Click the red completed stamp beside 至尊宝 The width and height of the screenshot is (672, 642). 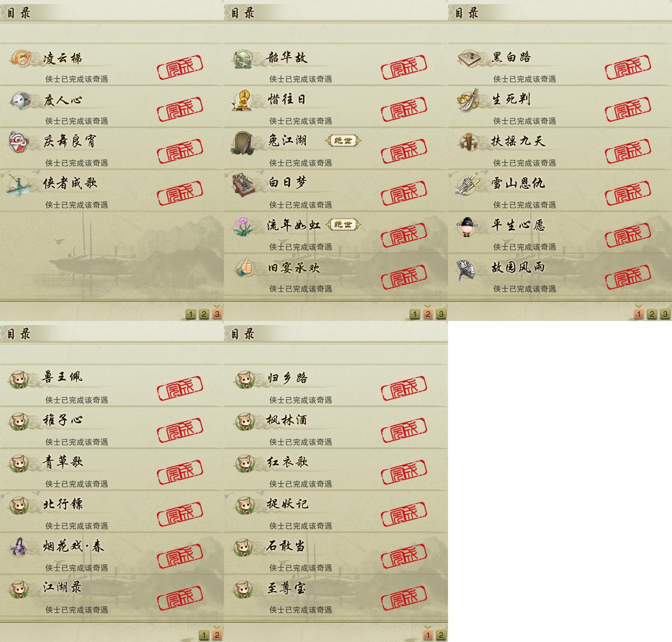coord(404,597)
